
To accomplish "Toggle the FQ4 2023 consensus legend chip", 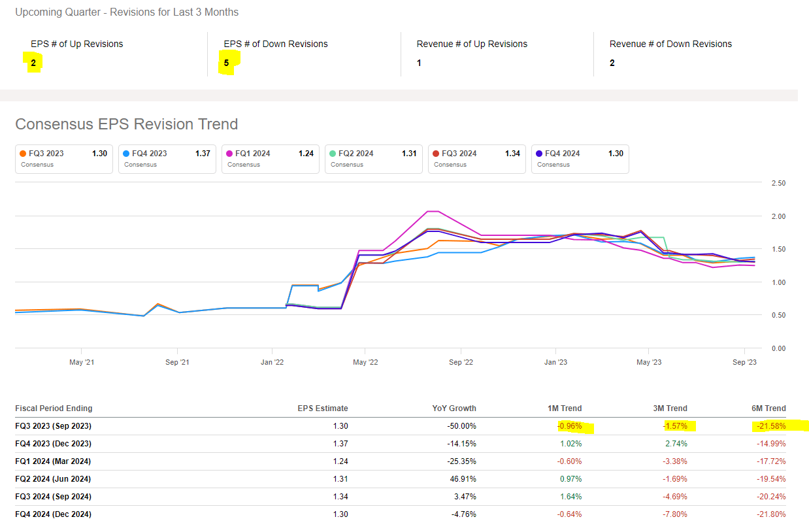I will pos(167,159).
